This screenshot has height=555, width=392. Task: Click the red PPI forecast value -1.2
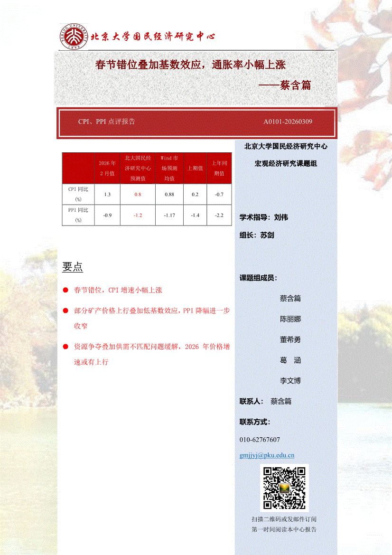[x=138, y=216]
